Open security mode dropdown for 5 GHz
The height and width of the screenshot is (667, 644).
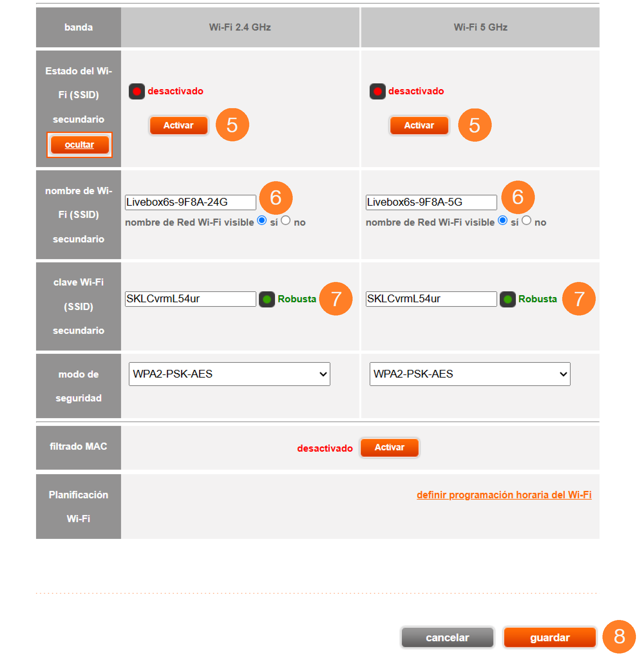469,374
